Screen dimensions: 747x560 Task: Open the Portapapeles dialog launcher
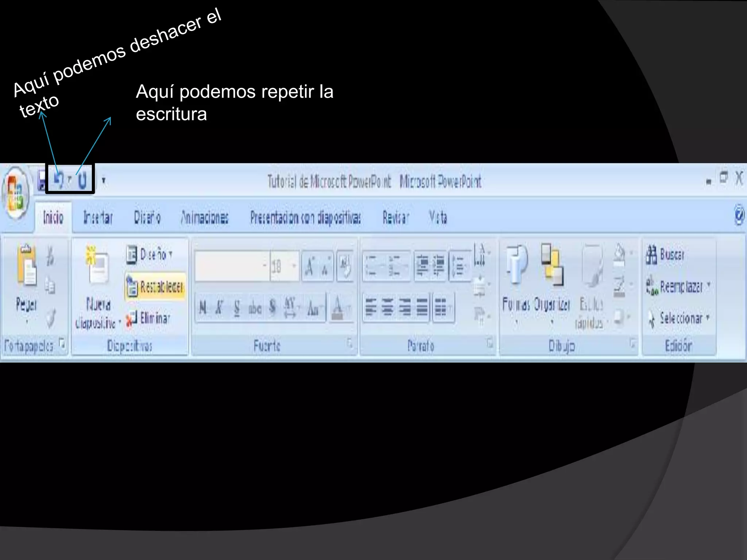pos(62,343)
